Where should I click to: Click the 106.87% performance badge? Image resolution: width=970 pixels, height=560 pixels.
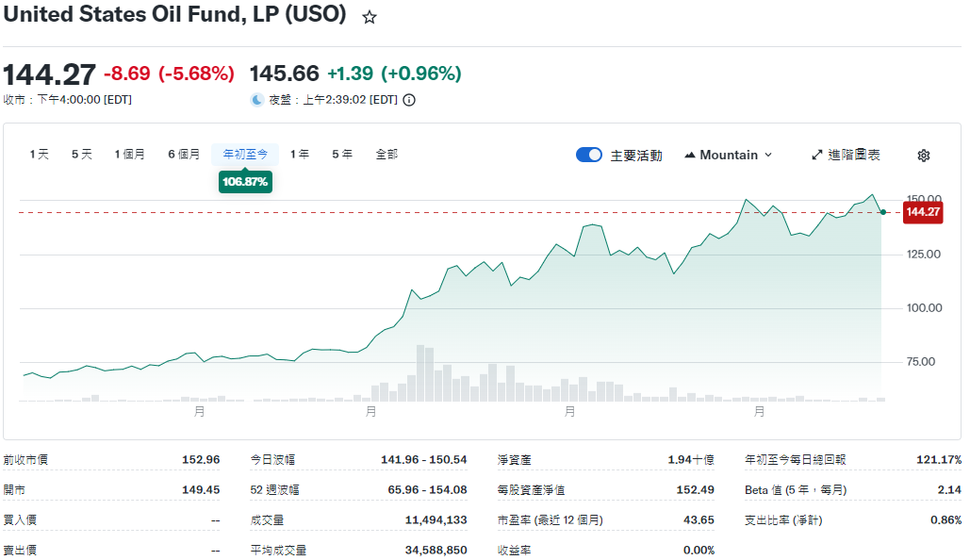click(245, 182)
